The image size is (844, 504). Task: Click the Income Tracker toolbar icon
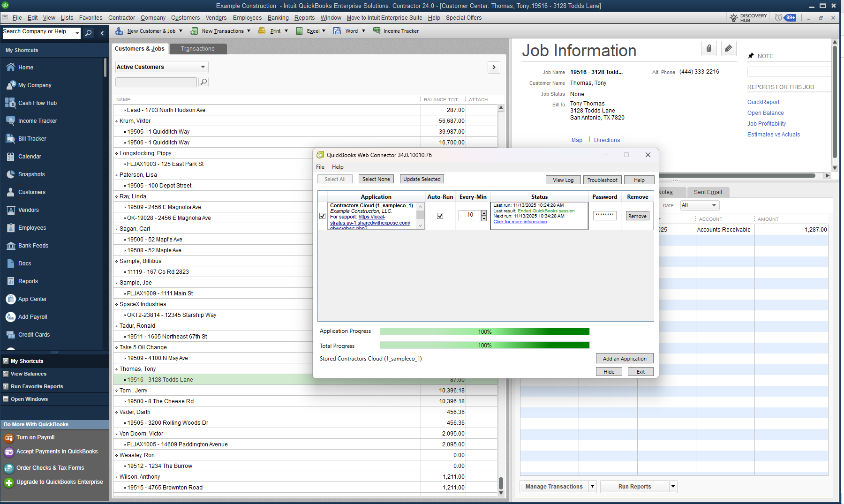click(377, 31)
